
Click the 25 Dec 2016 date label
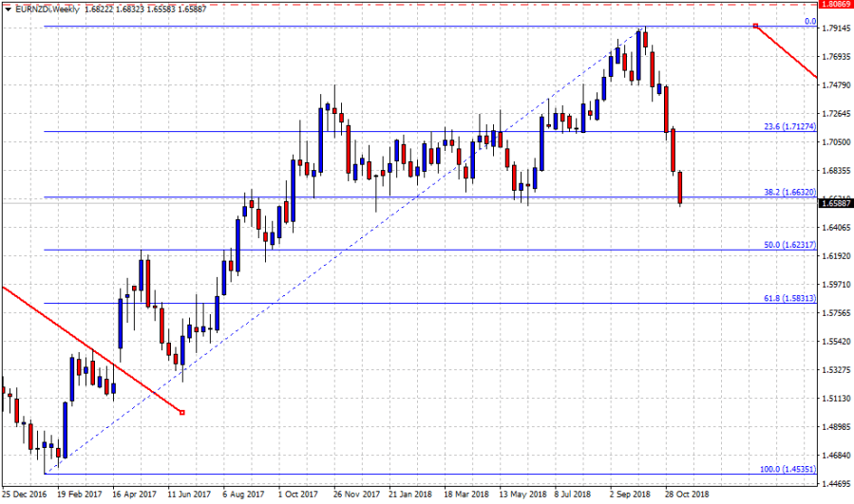(x=26, y=495)
